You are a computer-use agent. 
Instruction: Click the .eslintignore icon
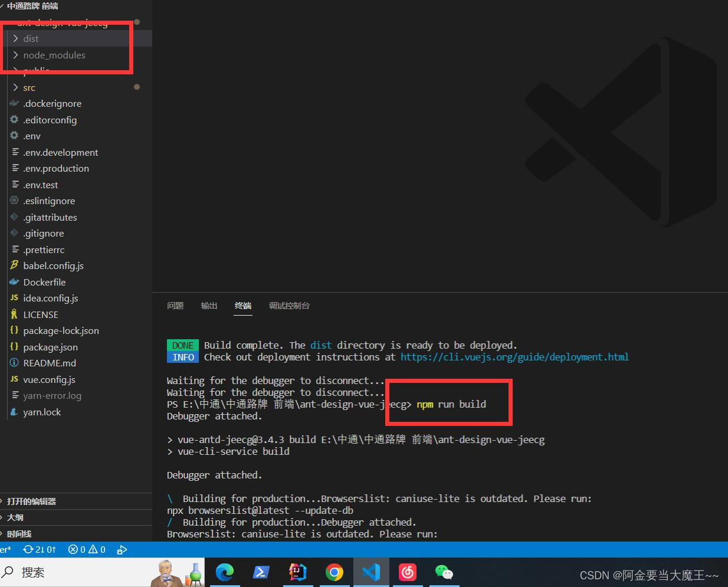coord(14,201)
